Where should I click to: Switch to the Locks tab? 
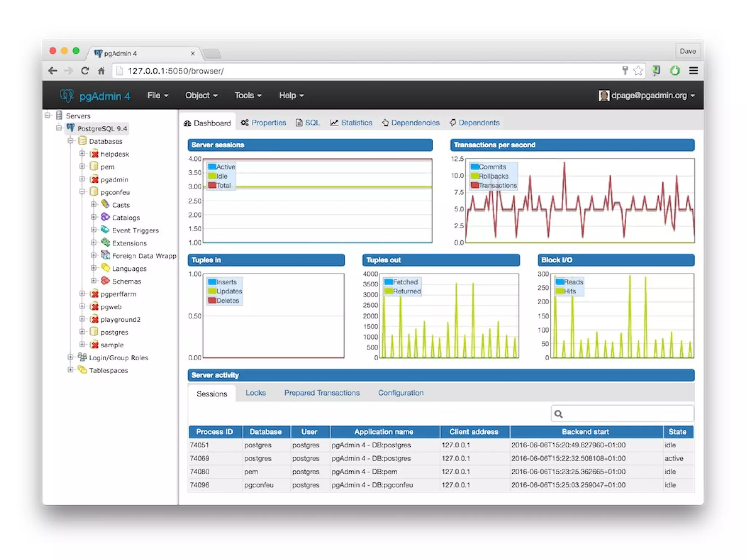click(x=255, y=393)
